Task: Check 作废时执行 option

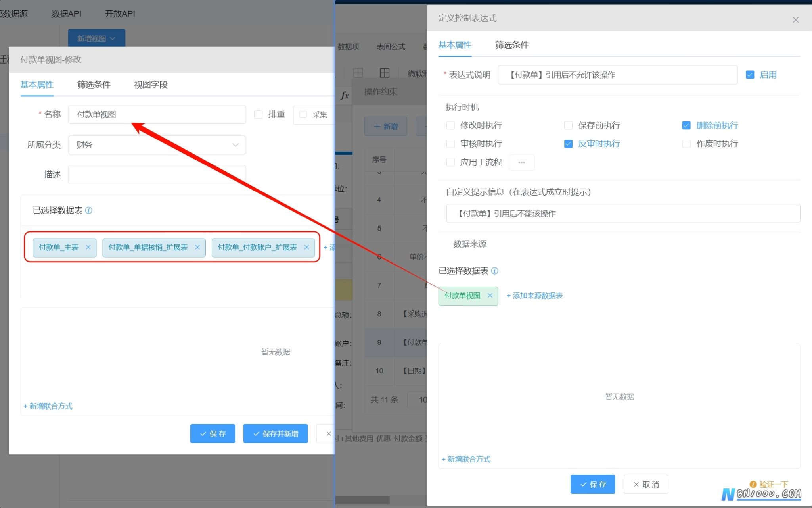Action: click(686, 144)
